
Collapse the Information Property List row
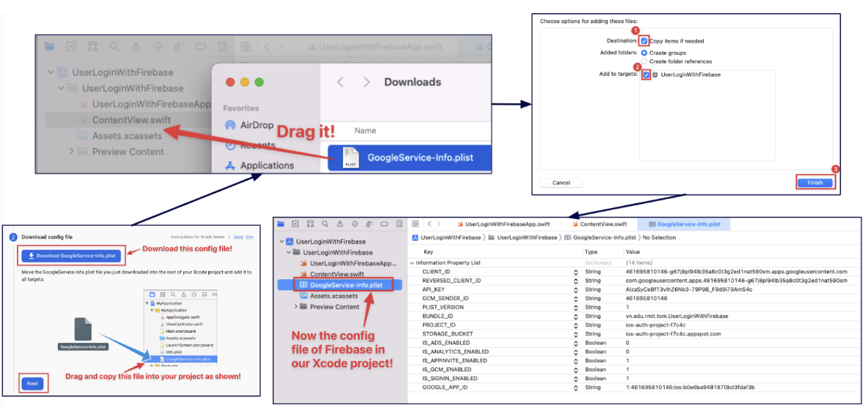coord(412,263)
